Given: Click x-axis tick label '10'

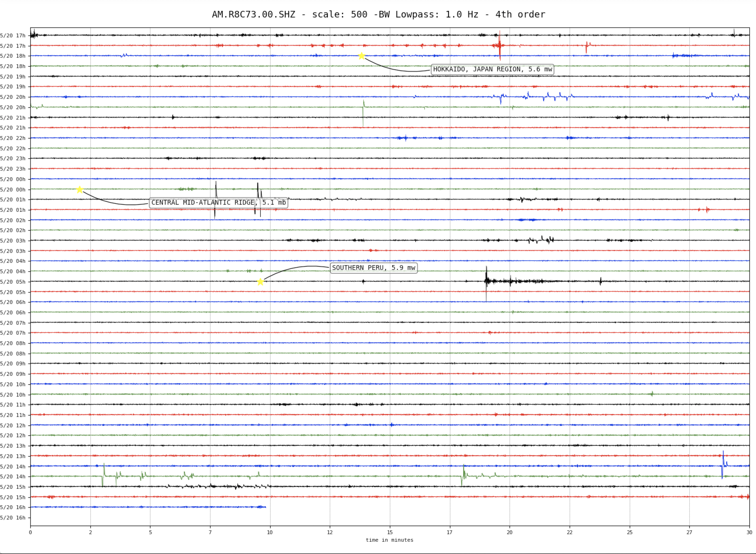Looking at the screenshot, I should [x=270, y=532].
